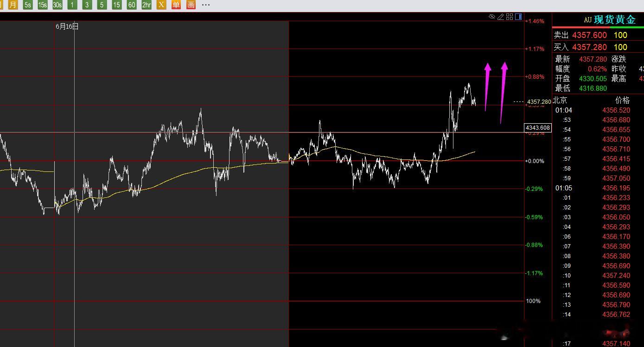Toggle the blue side panel icon
Screen dimensions: 644x347
coord(518,17)
